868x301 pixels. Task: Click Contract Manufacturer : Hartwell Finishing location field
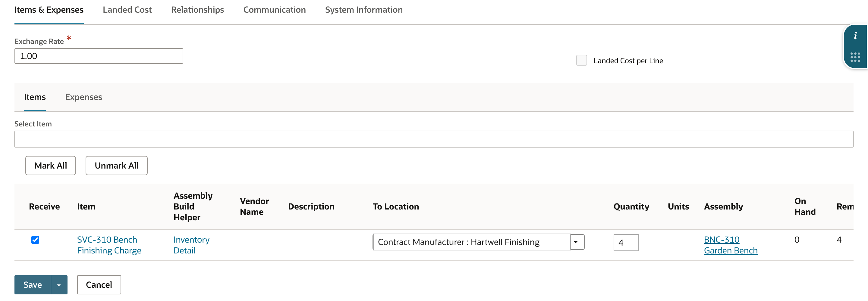point(471,242)
